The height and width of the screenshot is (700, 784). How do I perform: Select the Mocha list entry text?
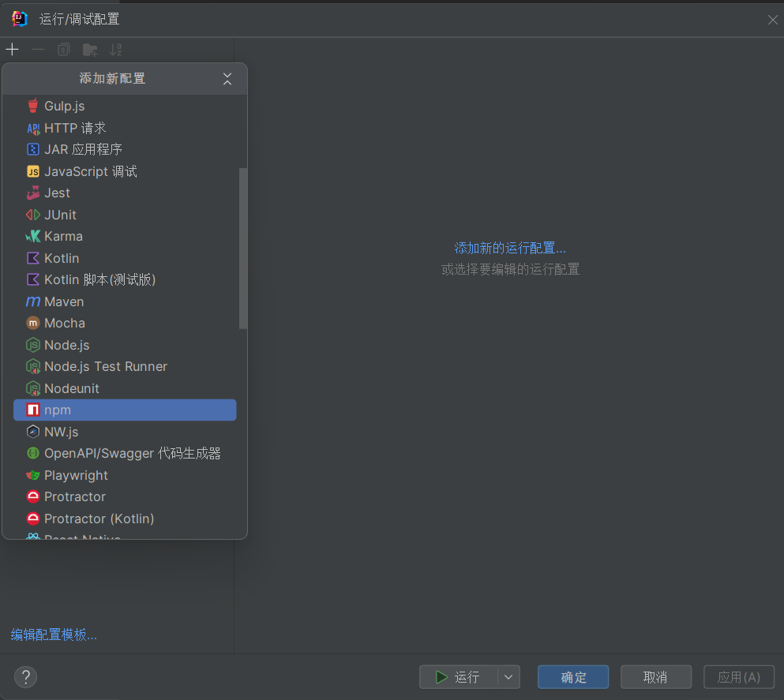click(65, 324)
